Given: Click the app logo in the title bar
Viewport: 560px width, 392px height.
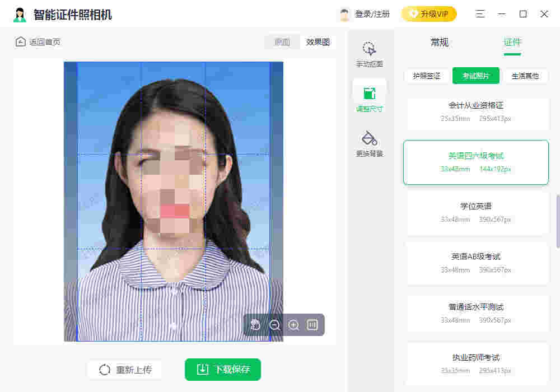Looking at the screenshot, I should click(x=20, y=13).
